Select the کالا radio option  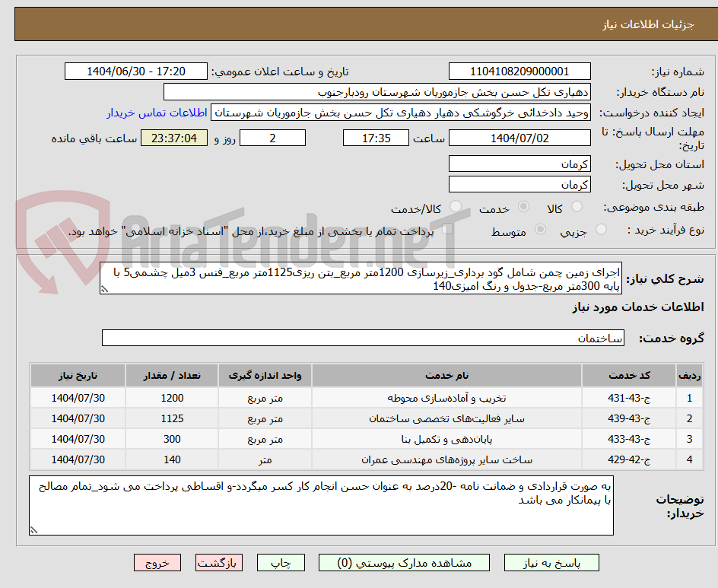coord(580,206)
